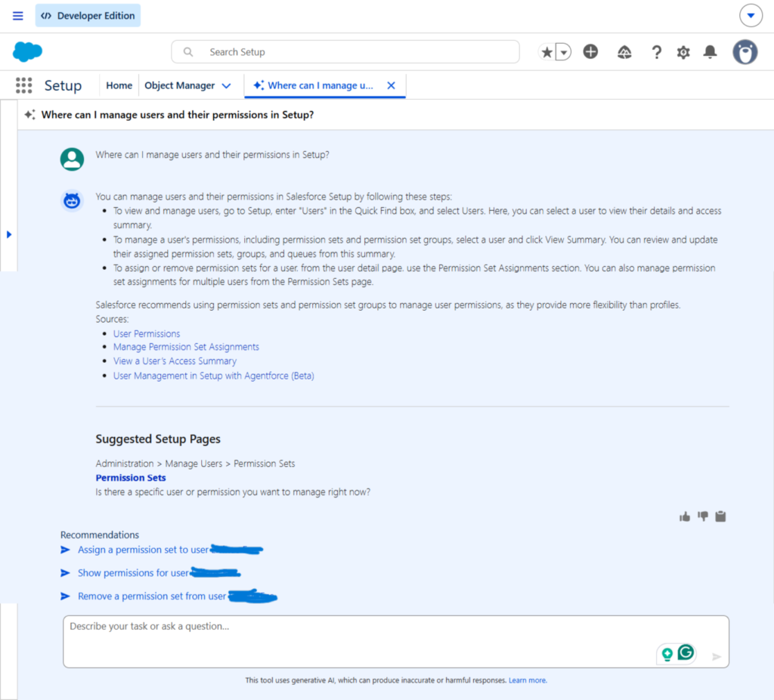This screenshot has width=774, height=700.
Task: Give the response a thumbs up
Action: (x=685, y=517)
